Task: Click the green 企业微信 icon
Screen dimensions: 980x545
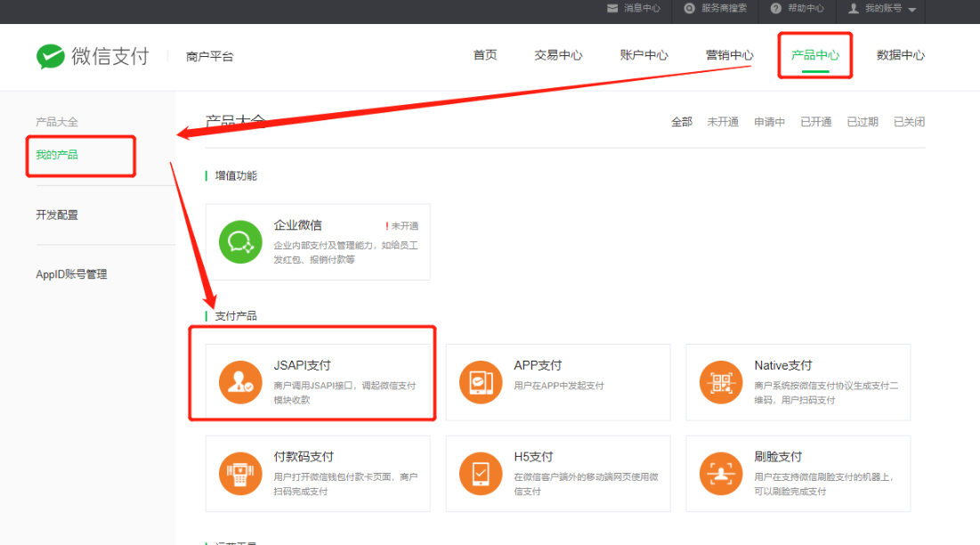Action: (x=240, y=241)
